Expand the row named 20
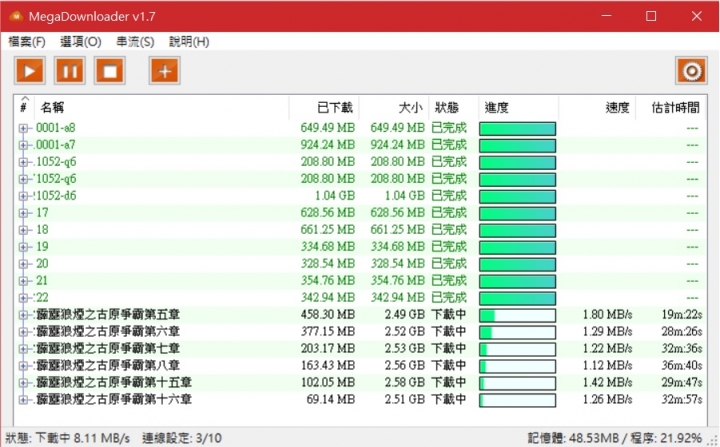720x447 pixels. point(23,264)
